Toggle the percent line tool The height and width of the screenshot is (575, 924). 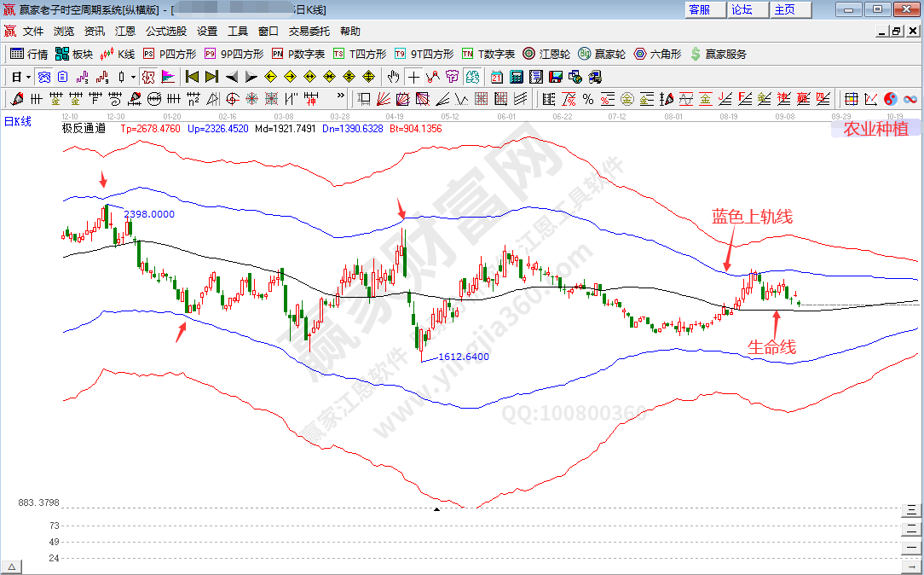coord(569,99)
